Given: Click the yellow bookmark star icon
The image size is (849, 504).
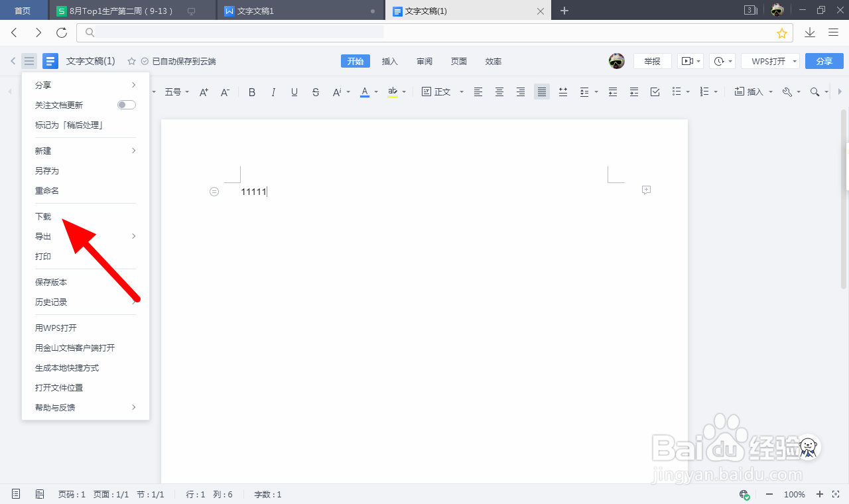Looking at the screenshot, I should 782,33.
